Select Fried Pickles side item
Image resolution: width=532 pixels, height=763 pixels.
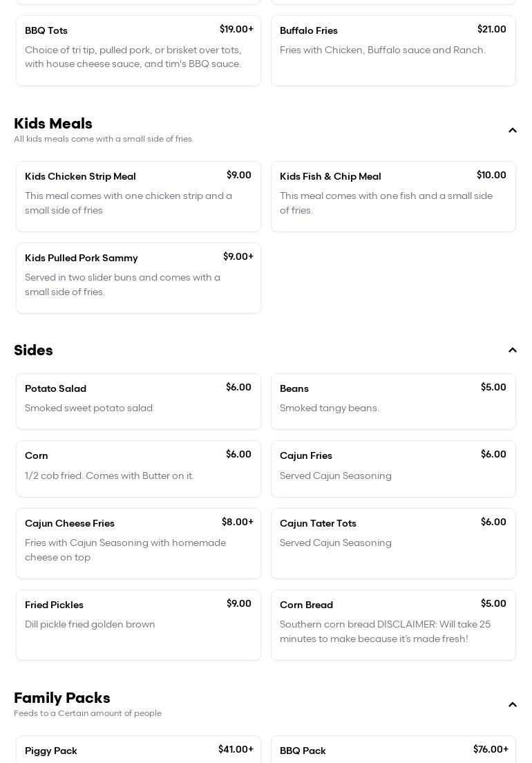(x=138, y=625)
